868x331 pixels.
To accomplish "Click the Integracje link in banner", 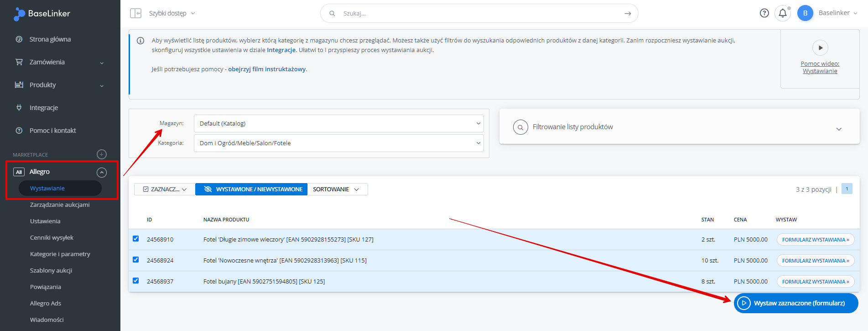I will coord(281,50).
